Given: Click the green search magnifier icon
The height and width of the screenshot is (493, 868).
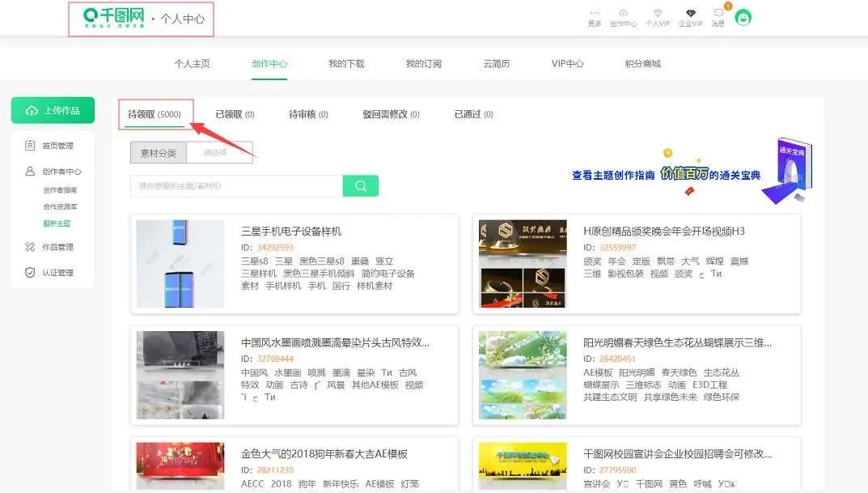Looking at the screenshot, I should coord(360,185).
